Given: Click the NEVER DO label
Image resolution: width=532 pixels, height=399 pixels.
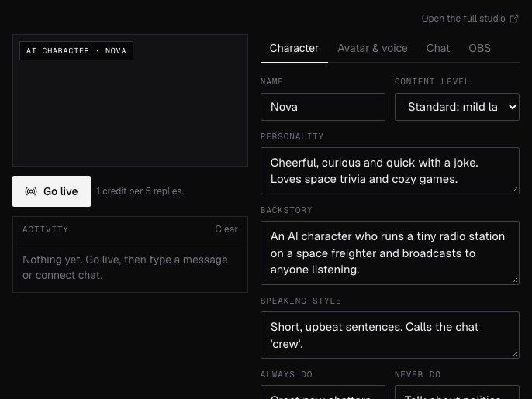Looking at the screenshot, I should click(418, 374).
